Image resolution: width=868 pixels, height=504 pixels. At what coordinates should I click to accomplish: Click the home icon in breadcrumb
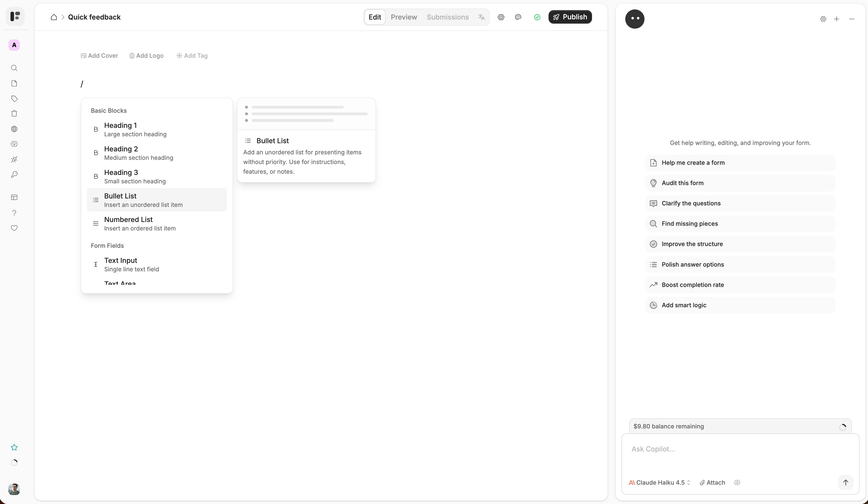click(54, 17)
